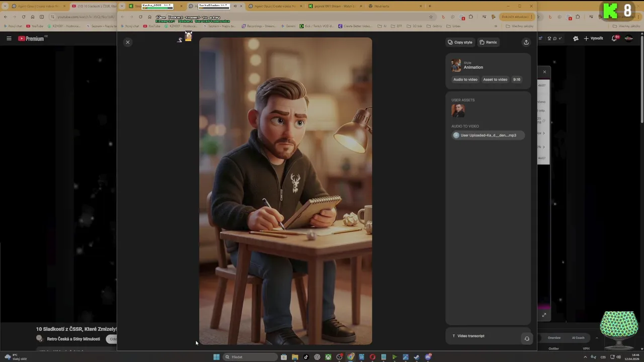Click the Remix button

(488, 42)
